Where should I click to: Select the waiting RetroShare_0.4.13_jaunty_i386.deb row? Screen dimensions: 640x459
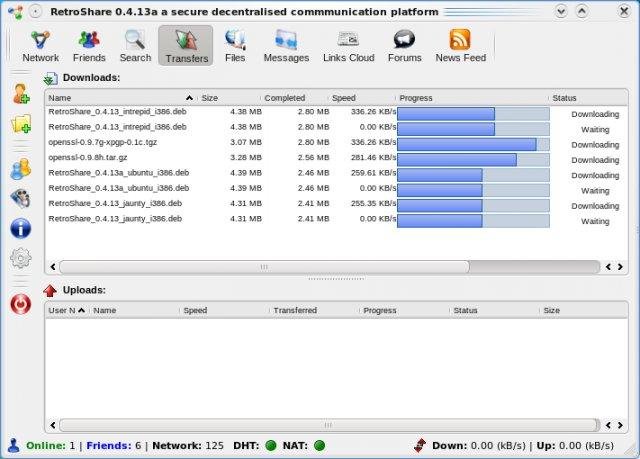point(336,220)
